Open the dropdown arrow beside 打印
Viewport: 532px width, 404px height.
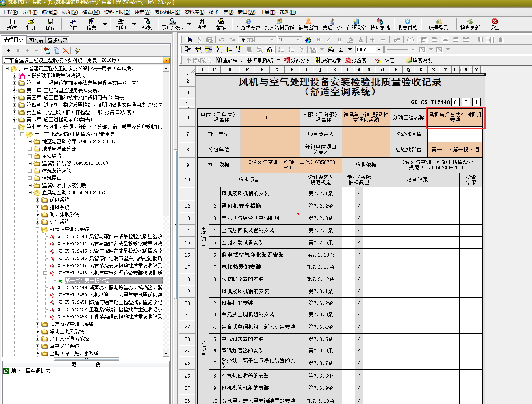(134, 24)
